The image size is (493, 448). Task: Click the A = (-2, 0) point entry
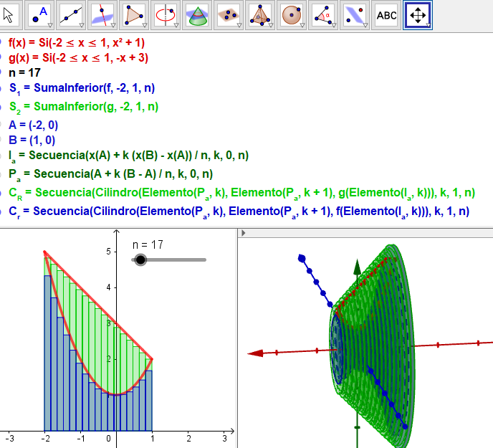(35, 124)
